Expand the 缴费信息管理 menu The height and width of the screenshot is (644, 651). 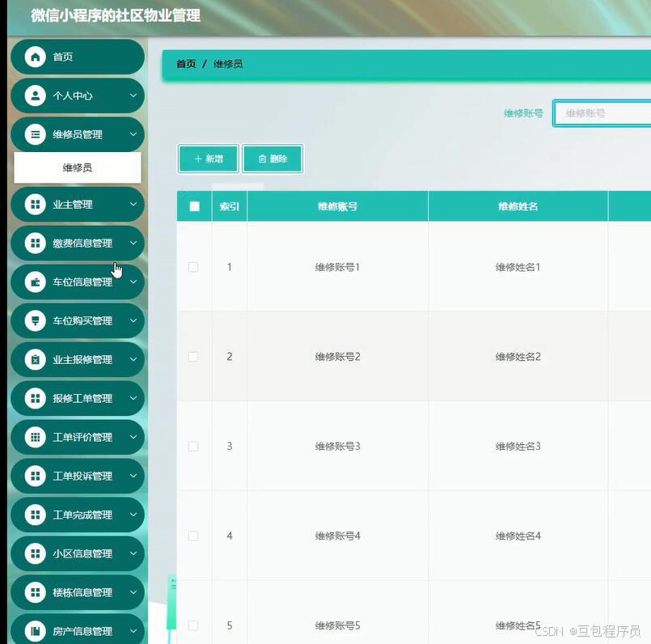[78, 243]
